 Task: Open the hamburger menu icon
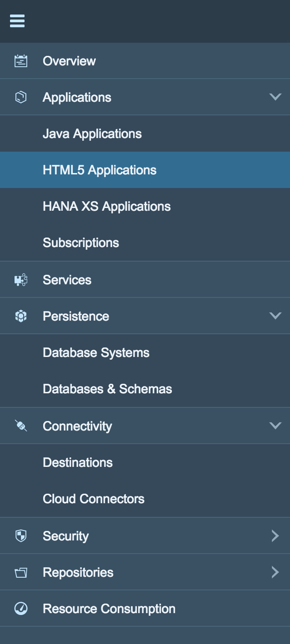click(x=17, y=21)
